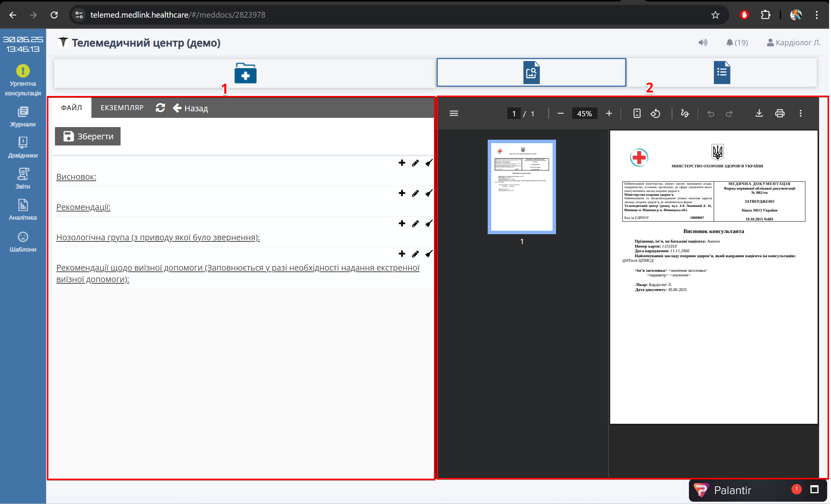Click the refresh icon beside ЕКЗЕМПЛЯР

160,108
